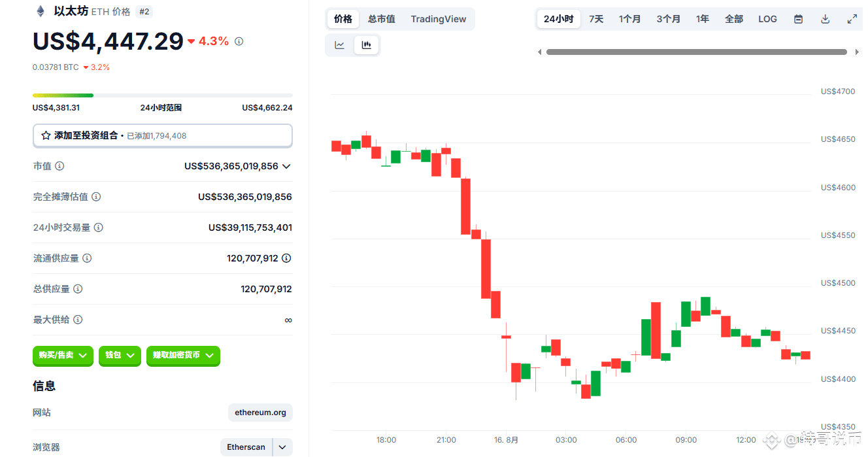This screenshot has height=457, width=868.
Task: Open price change info icon beside 4.3%
Action: [x=239, y=41]
